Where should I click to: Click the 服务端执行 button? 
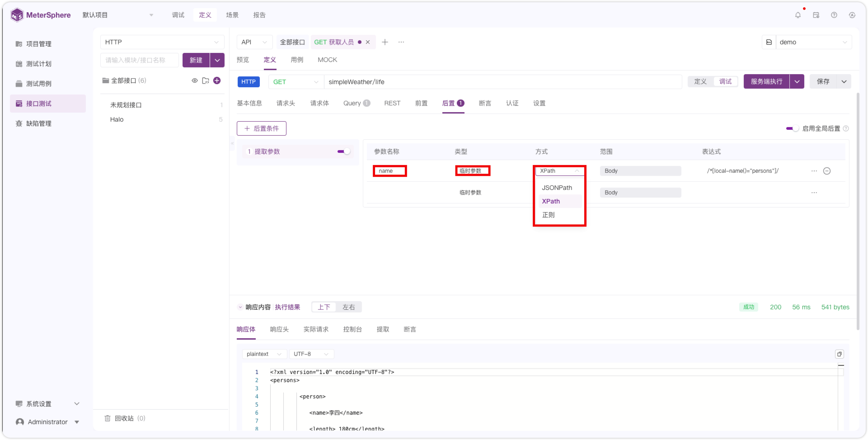coord(767,81)
